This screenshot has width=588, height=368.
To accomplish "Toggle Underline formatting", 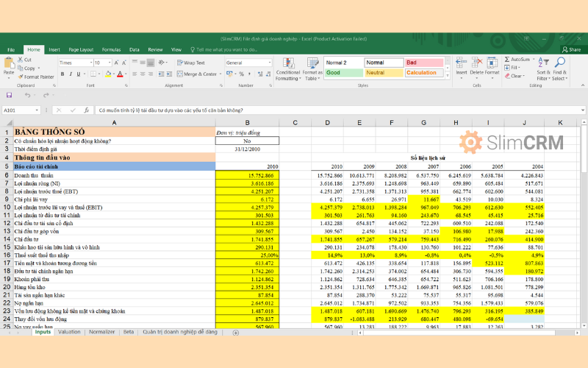I will click(x=79, y=74).
